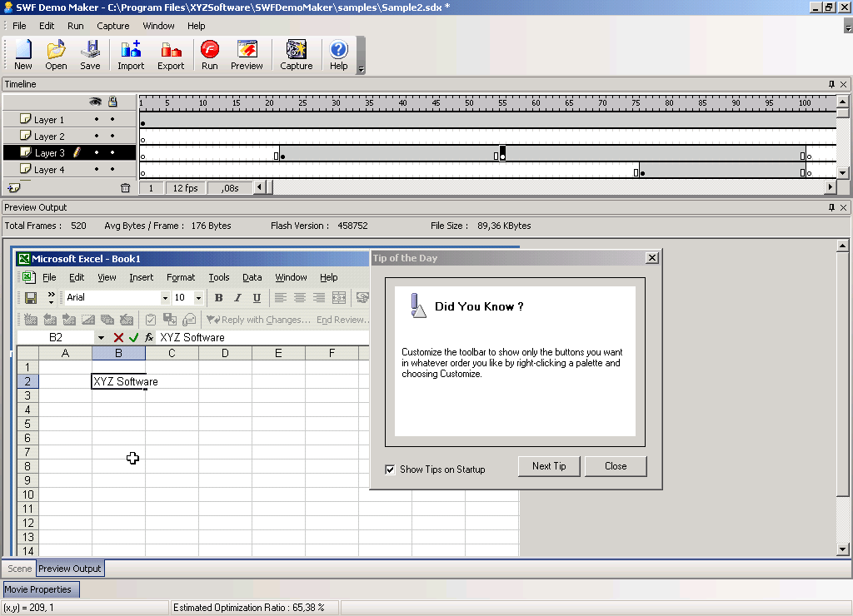Run the movie with Run icon
This screenshot has height=616, width=853.
(x=209, y=54)
